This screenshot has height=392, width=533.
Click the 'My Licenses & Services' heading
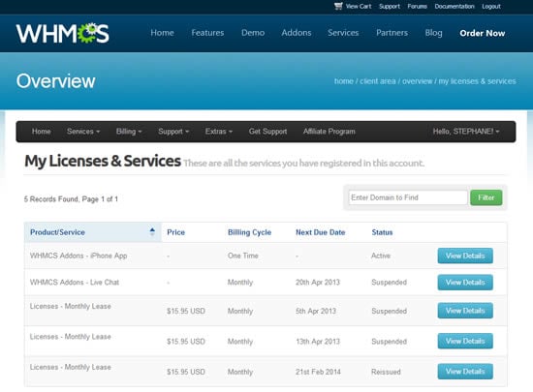point(103,161)
